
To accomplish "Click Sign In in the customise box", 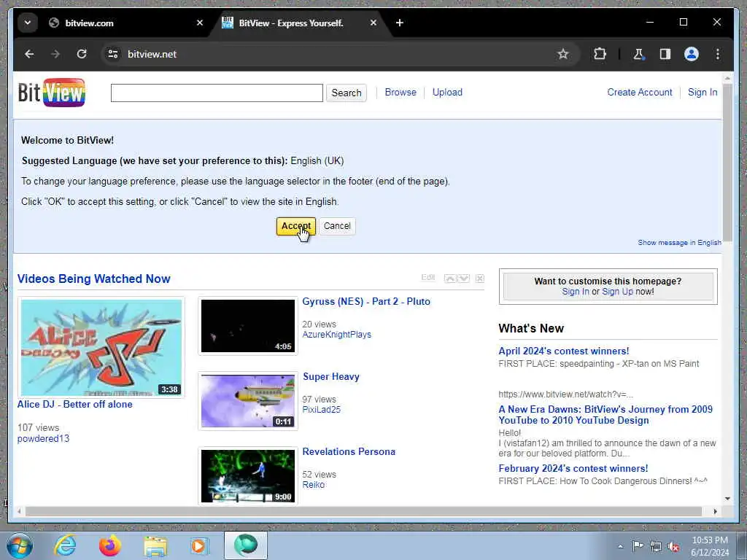I will coord(575,292).
